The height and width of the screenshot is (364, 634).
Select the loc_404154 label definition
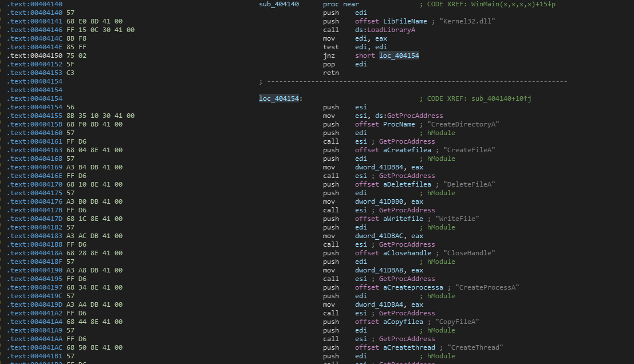click(278, 98)
